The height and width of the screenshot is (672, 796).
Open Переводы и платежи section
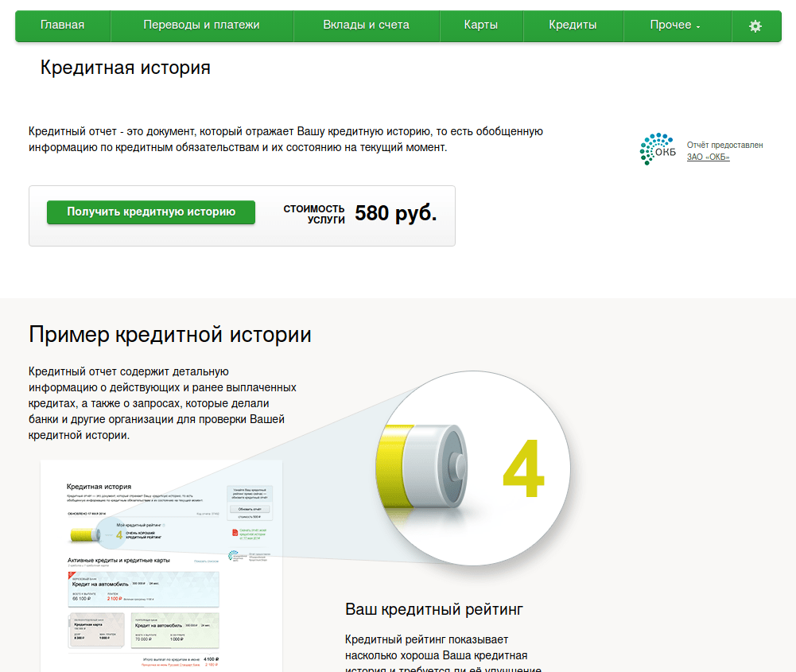pos(201,25)
